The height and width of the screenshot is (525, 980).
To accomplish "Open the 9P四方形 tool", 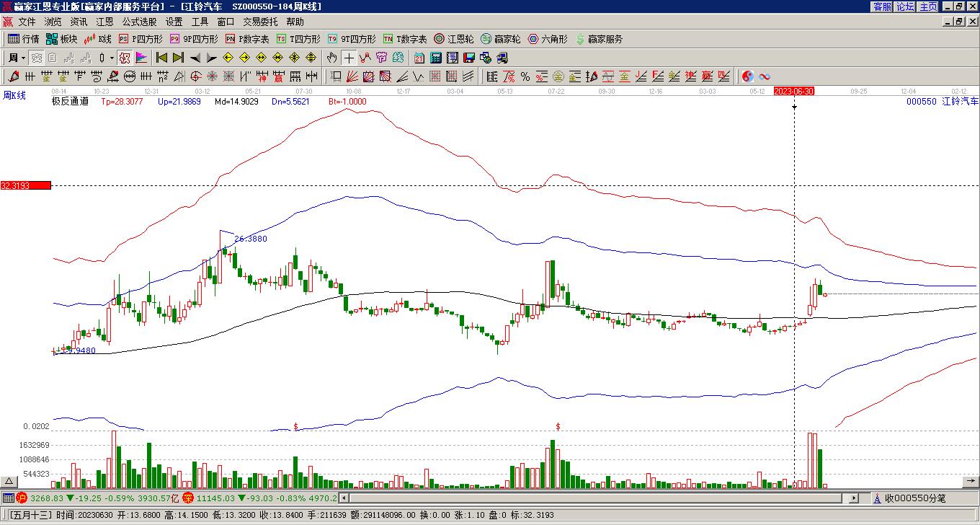I will (193, 39).
